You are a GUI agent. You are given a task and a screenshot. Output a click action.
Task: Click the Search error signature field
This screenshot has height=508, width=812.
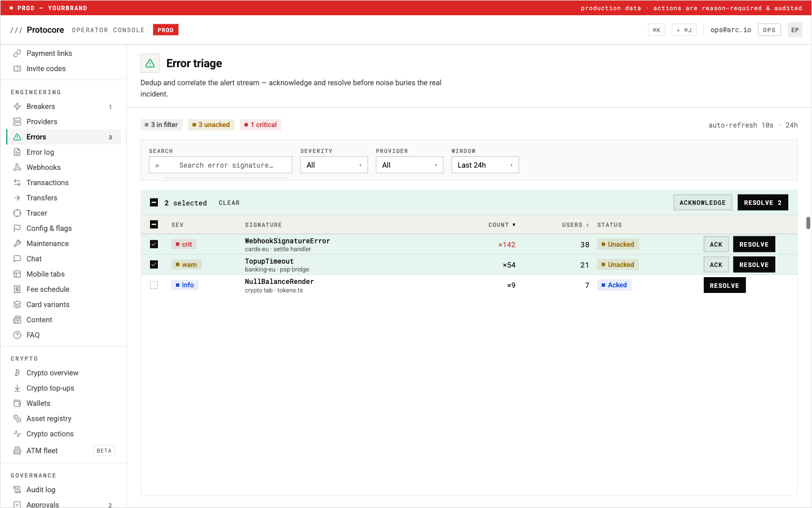coord(220,165)
